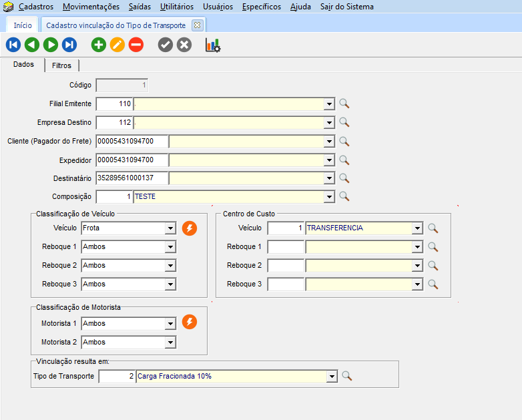Click lightning icon beside Motorista 1
The width and height of the screenshot is (522, 420).
[190, 322]
